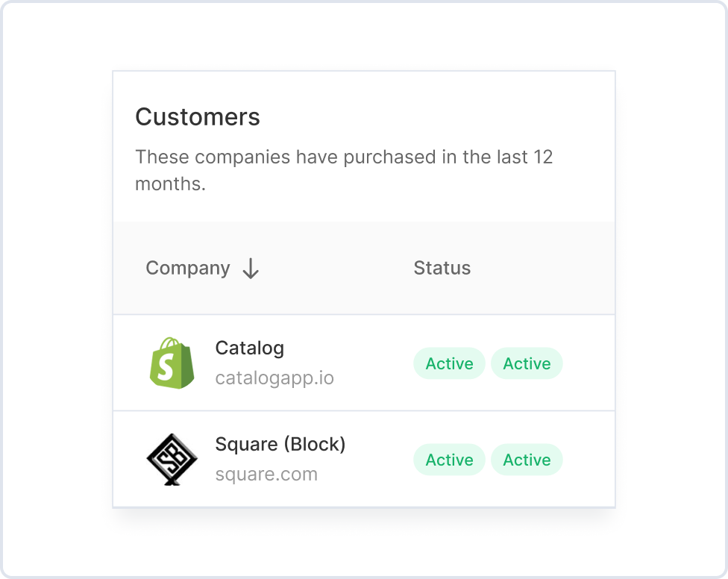728x579 pixels.
Task: Visit the square.com domain link
Action: click(266, 475)
